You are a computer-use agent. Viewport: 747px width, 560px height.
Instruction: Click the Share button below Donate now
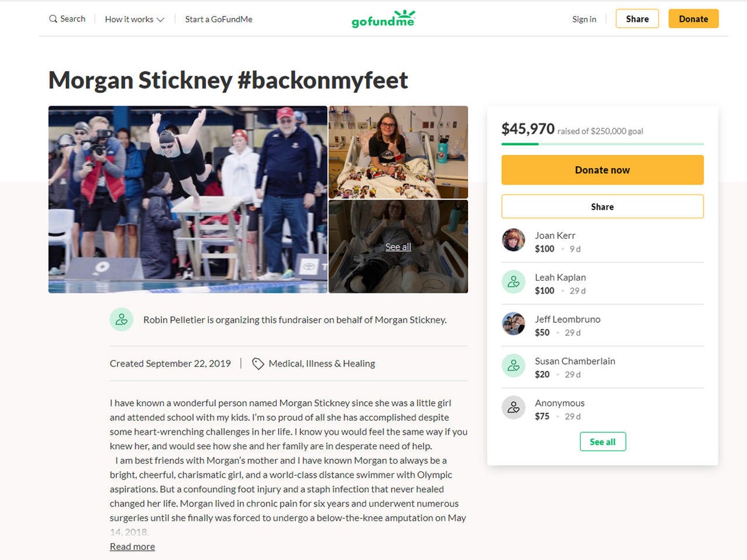click(602, 206)
